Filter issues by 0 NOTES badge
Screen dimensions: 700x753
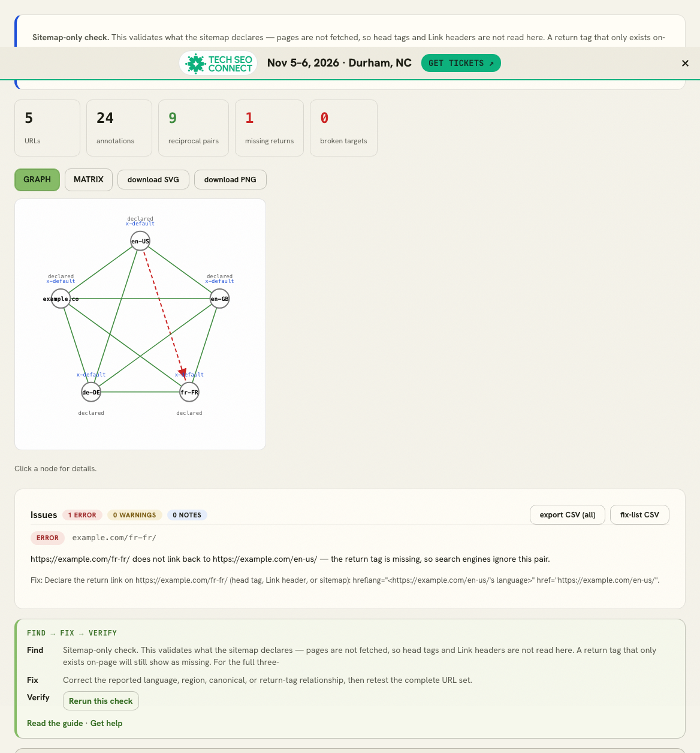(187, 515)
